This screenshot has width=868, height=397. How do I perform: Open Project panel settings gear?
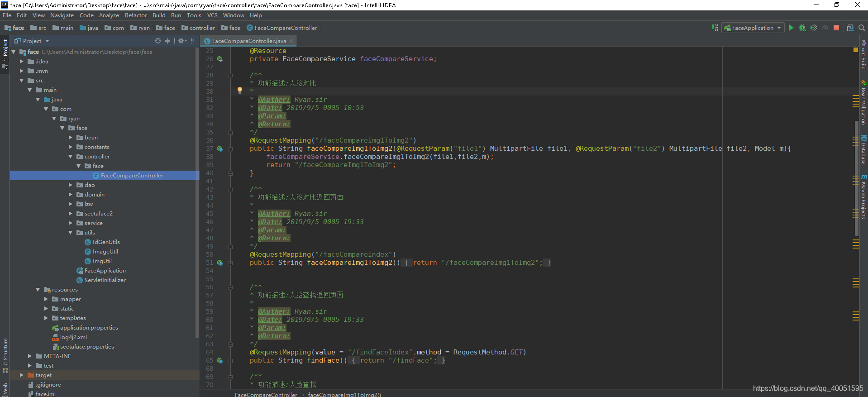[x=181, y=41]
